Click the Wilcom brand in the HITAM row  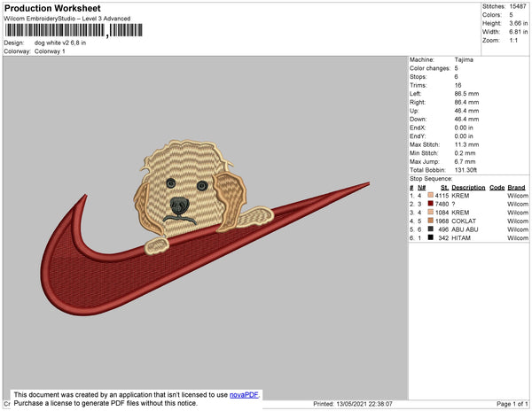pyautogui.click(x=518, y=238)
